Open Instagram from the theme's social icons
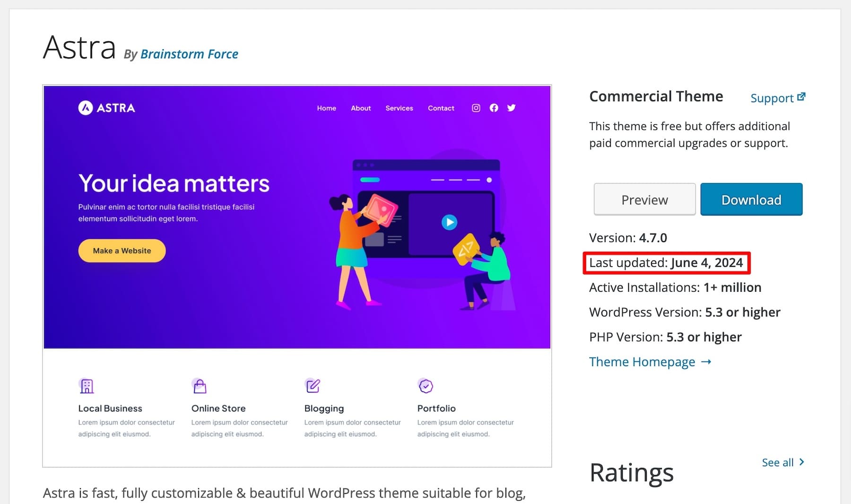 coord(476,108)
